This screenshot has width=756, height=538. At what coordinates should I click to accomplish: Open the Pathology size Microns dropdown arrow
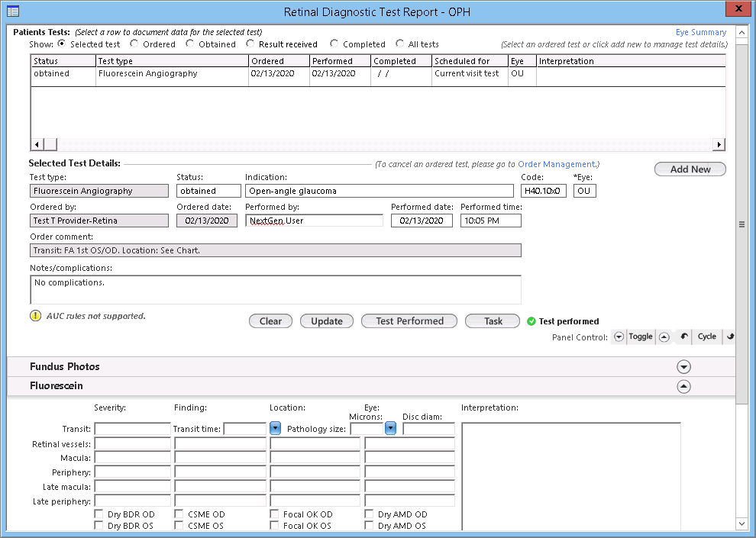pyautogui.click(x=390, y=428)
